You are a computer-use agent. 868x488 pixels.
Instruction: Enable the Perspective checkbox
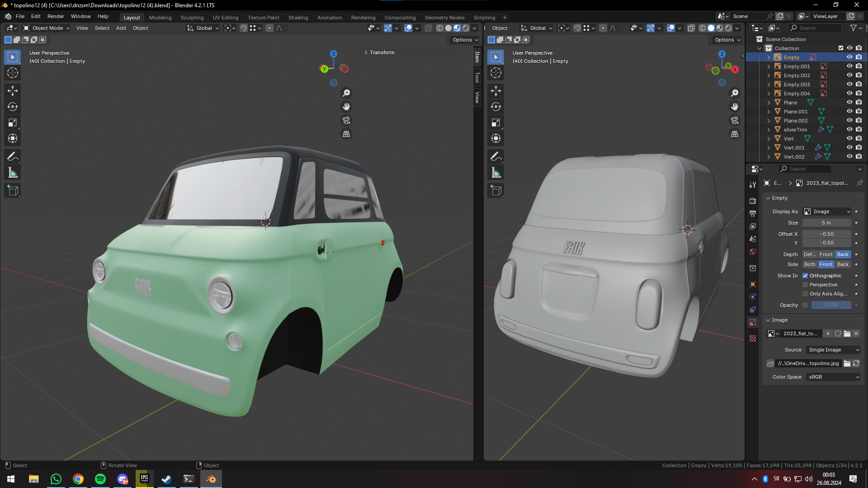(x=805, y=285)
